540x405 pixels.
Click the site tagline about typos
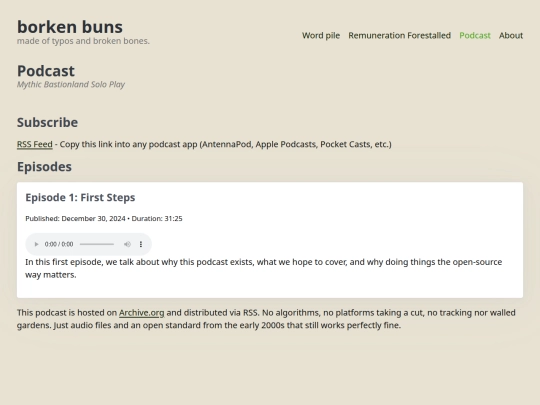[83, 41]
